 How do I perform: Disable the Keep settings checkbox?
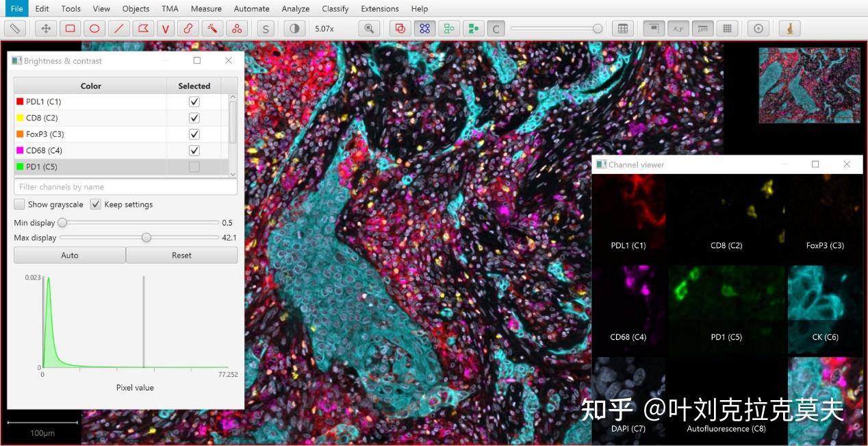click(x=96, y=204)
